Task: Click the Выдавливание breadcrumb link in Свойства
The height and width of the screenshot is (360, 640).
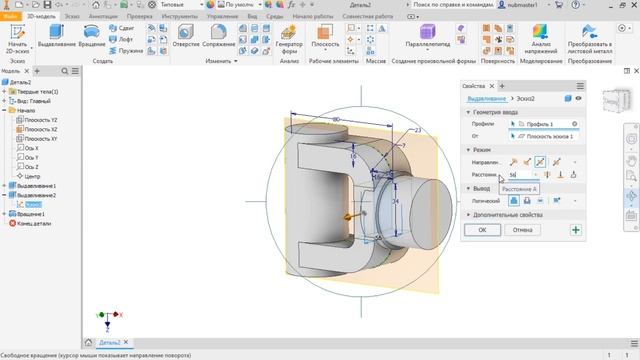Action: pyautogui.click(x=486, y=99)
